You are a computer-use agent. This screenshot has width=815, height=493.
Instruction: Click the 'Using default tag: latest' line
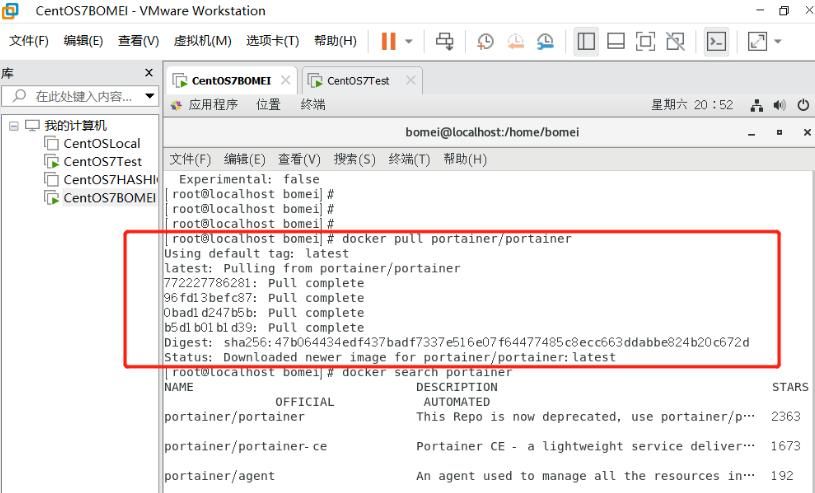[257, 254]
